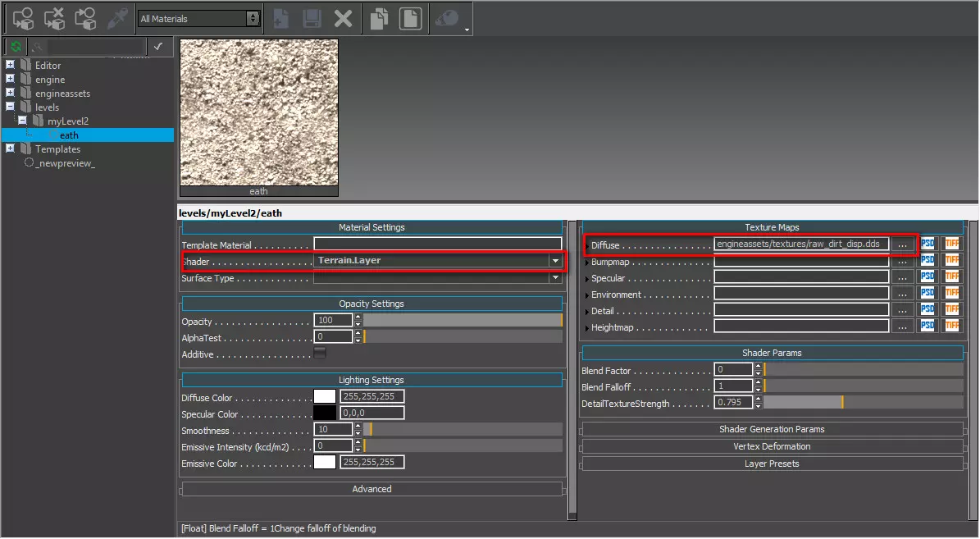Collapse the myLevel2 tree node
Viewport: 980px width, 539px height.
[x=22, y=121]
